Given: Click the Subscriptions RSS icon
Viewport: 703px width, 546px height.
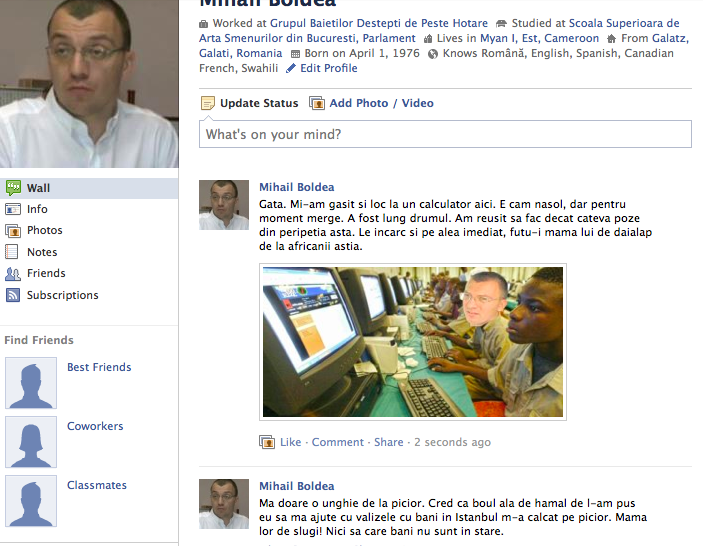Looking at the screenshot, I should click(13, 295).
